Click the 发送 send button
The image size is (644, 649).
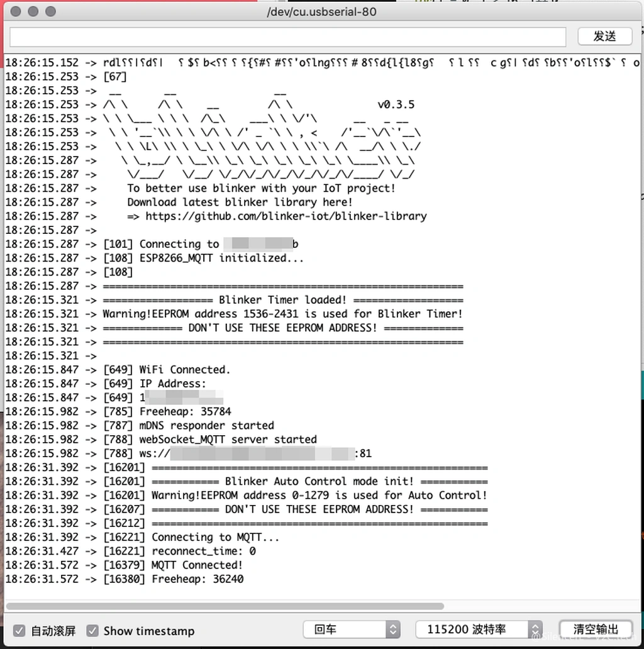604,36
